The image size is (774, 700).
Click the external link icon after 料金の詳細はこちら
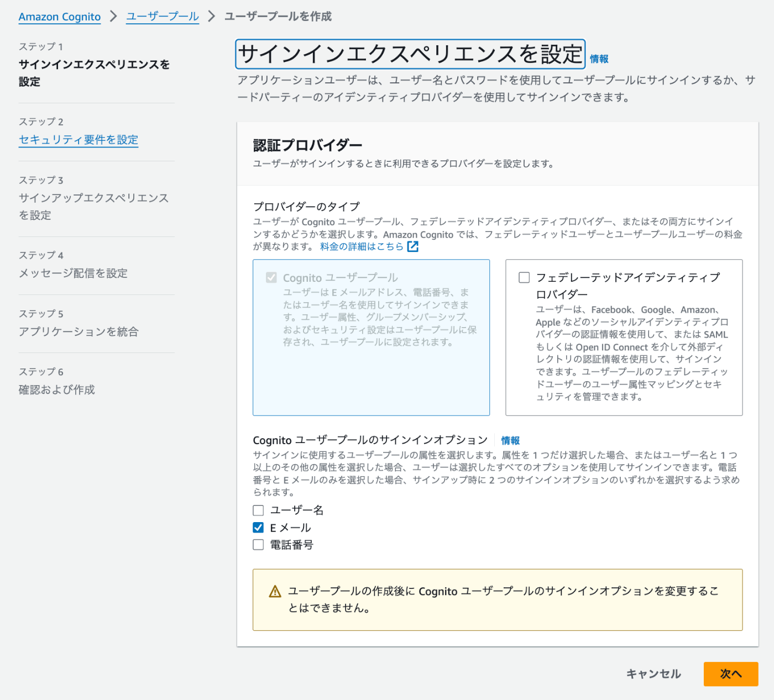(x=413, y=246)
